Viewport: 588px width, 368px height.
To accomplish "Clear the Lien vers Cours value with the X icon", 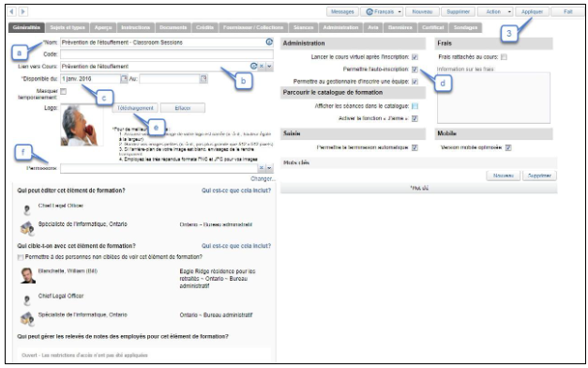I will pyautogui.click(x=262, y=66).
